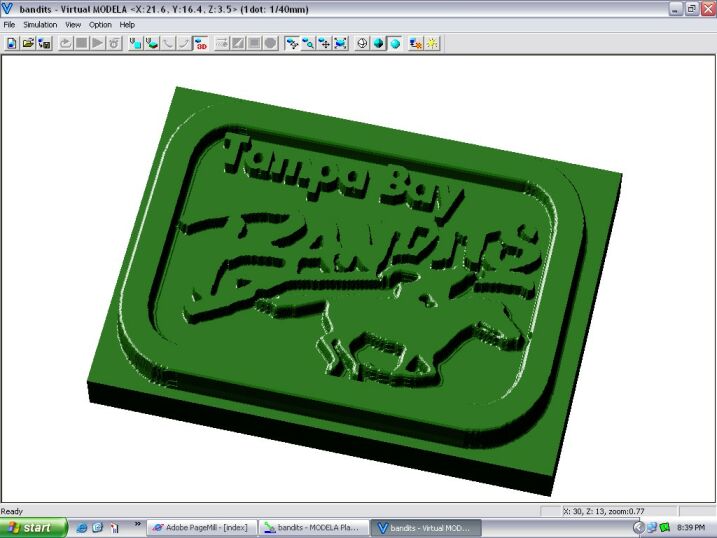Toggle the pressed cyan sphere shading mode
Screen dimensions: 717x538
394,44
